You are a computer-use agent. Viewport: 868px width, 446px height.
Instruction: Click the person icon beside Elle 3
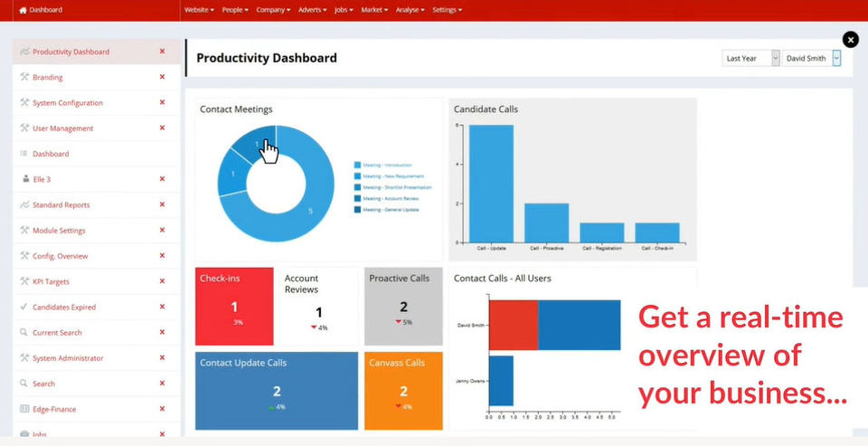tap(25, 179)
